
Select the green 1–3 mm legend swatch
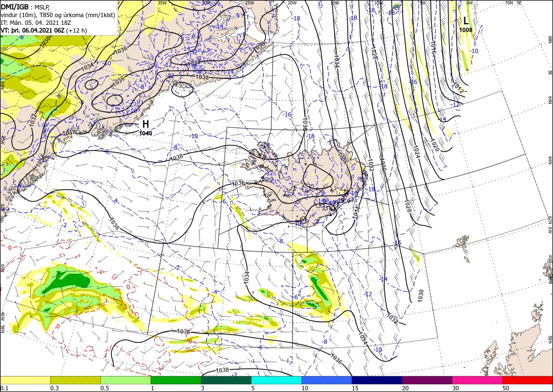tap(176, 380)
